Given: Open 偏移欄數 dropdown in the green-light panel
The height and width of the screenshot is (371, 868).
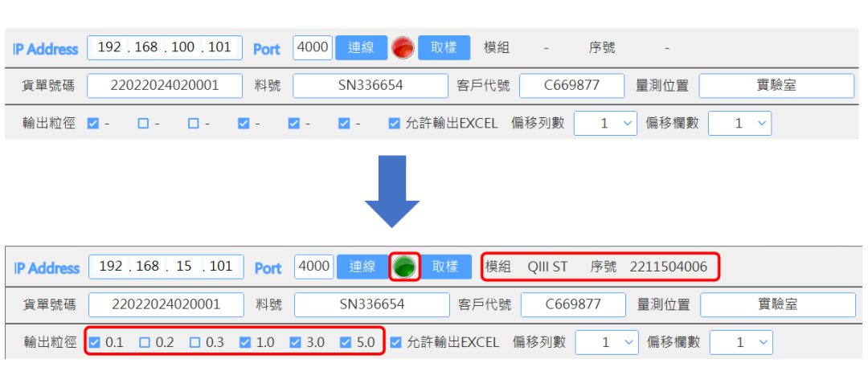Looking at the screenshot, I should (741, 342).
